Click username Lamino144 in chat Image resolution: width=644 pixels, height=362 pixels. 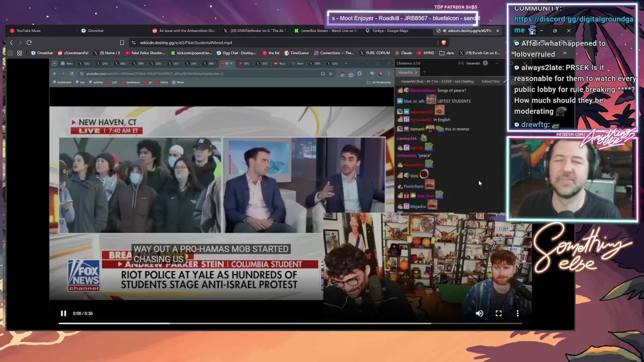407,138
